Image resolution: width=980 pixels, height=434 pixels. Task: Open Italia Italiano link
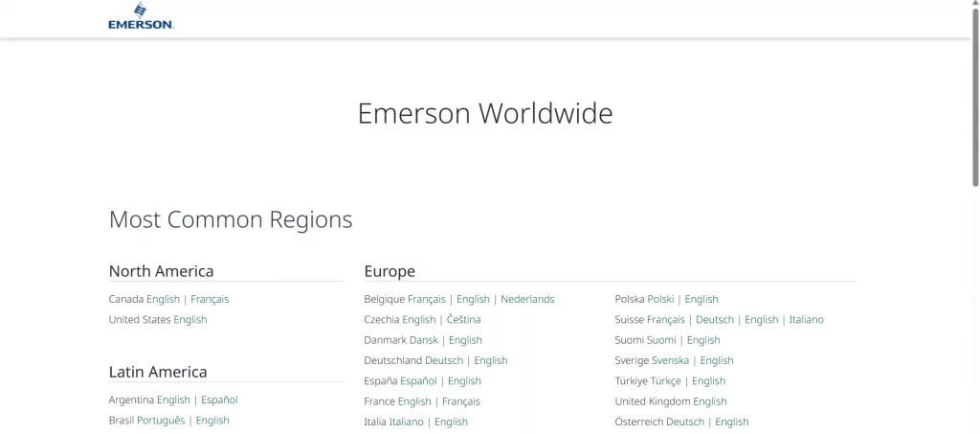[406, 423]
